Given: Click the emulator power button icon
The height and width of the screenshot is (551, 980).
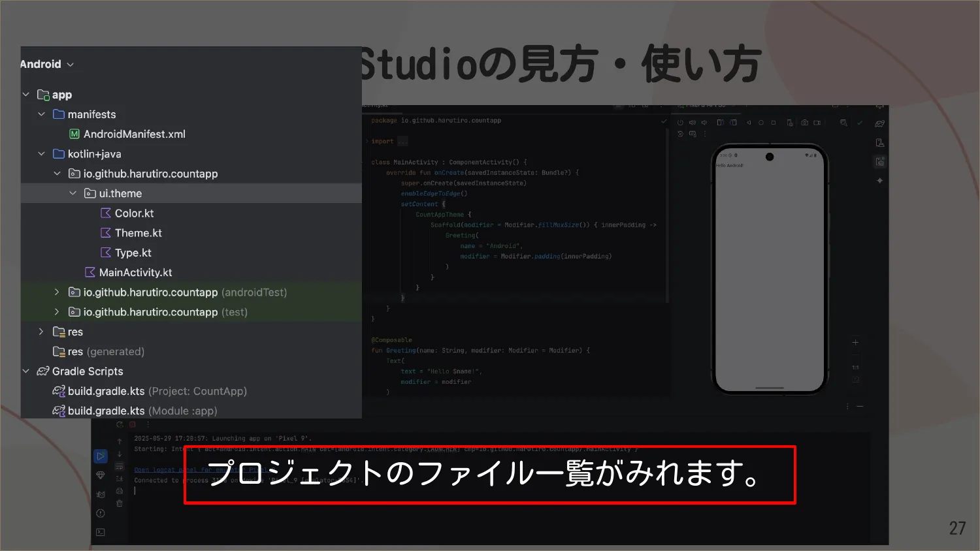Looking at the screenshot, I should 680,123.
